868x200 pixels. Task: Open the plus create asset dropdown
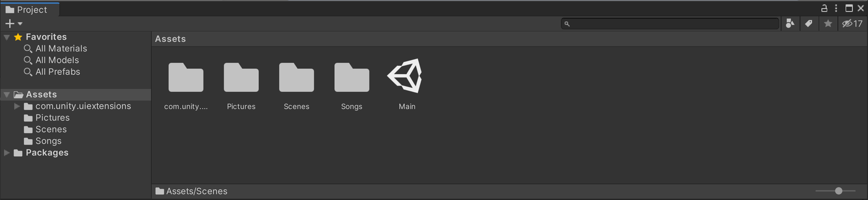(14, 23)
